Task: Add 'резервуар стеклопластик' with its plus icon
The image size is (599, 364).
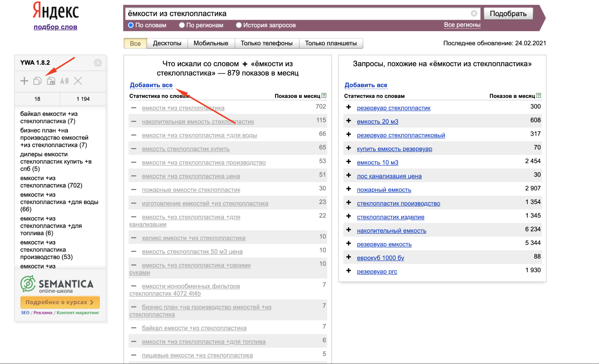Action: pos(348,107)
